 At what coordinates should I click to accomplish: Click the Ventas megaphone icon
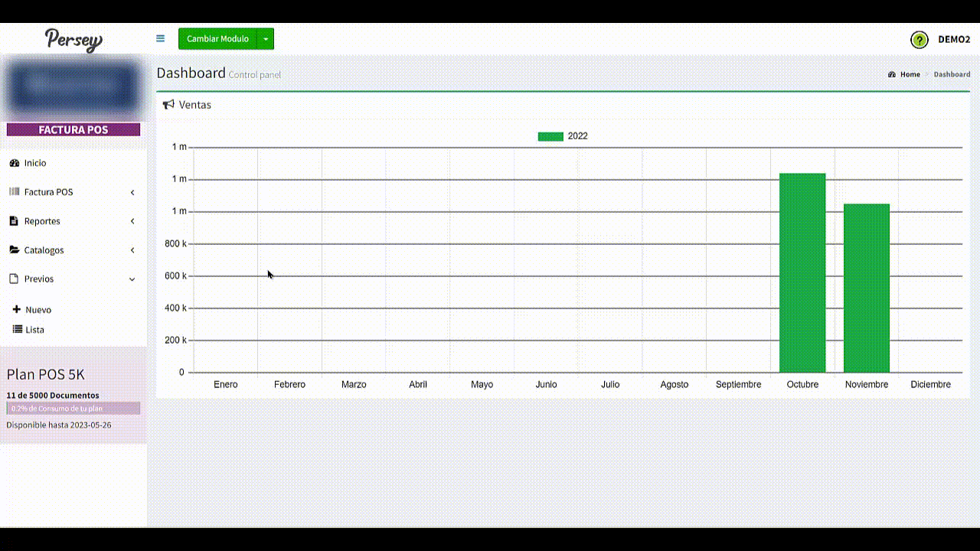tap(168, 105)
